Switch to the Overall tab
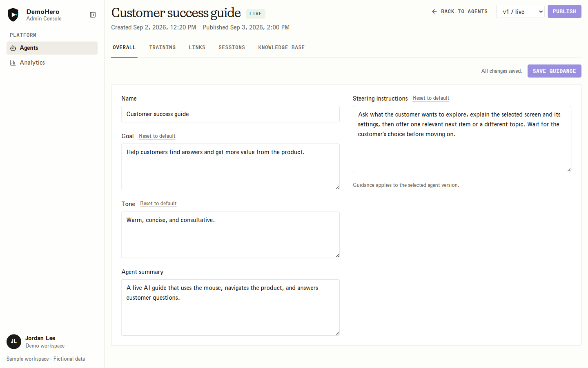 (x=124, y=47)
